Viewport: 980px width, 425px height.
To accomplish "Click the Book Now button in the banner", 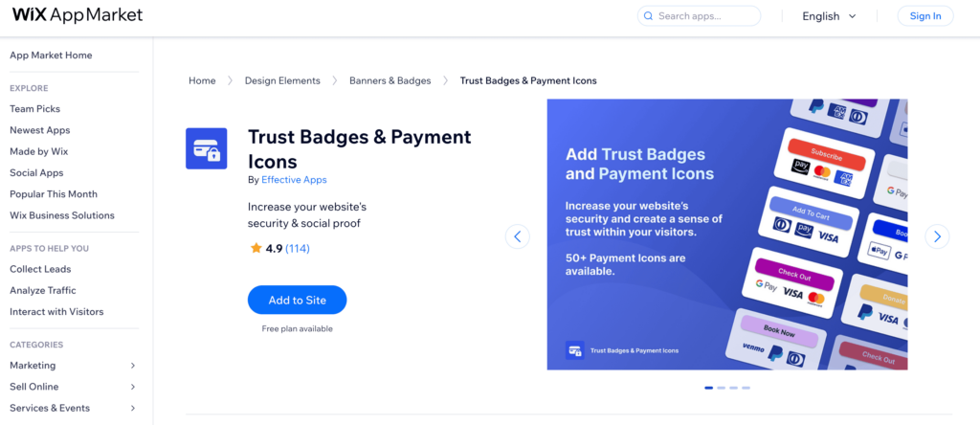I will [x=779, y=331].
